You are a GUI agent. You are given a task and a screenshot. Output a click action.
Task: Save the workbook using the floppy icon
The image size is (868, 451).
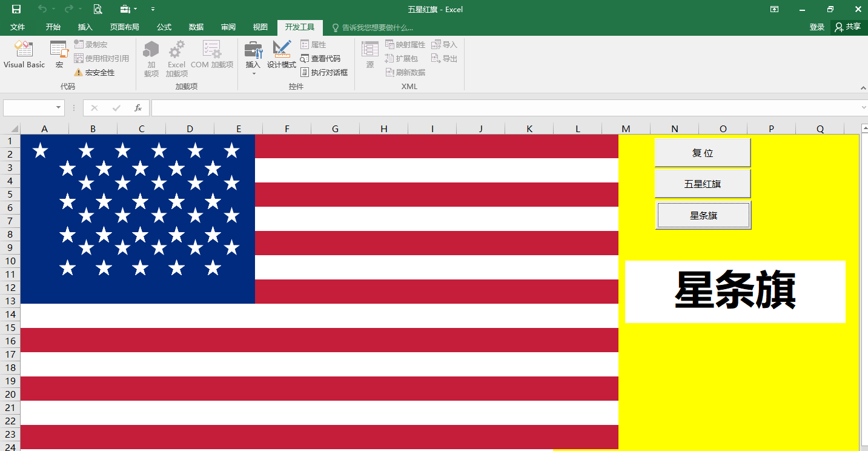(x=16, y=9)
